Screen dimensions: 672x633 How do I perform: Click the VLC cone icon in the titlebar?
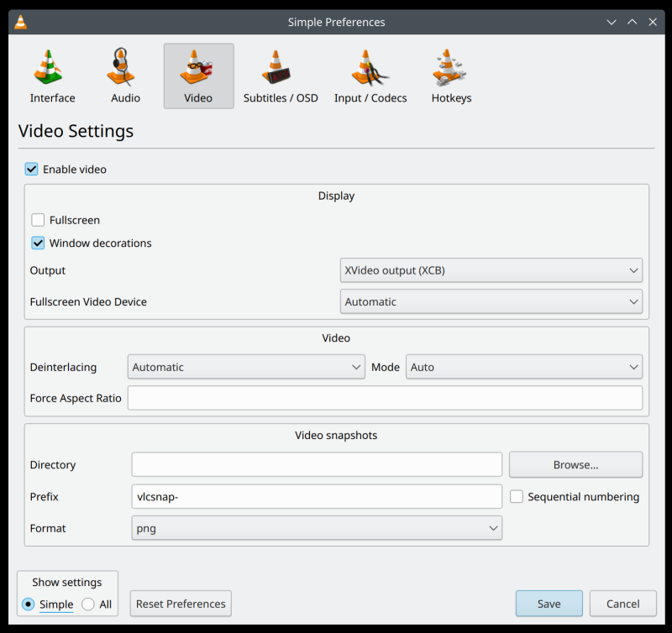click(18, 22)
